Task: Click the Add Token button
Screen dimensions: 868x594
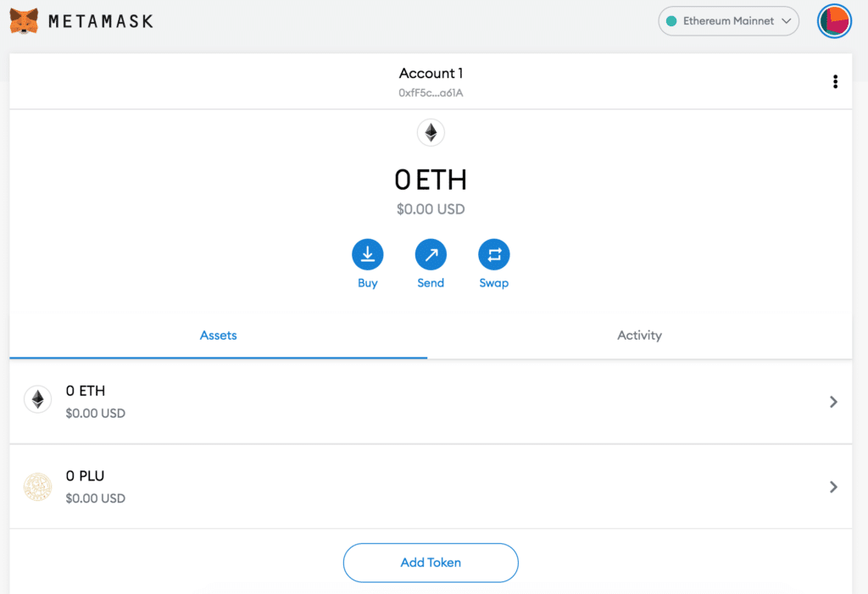Action: tap(431, 563)
